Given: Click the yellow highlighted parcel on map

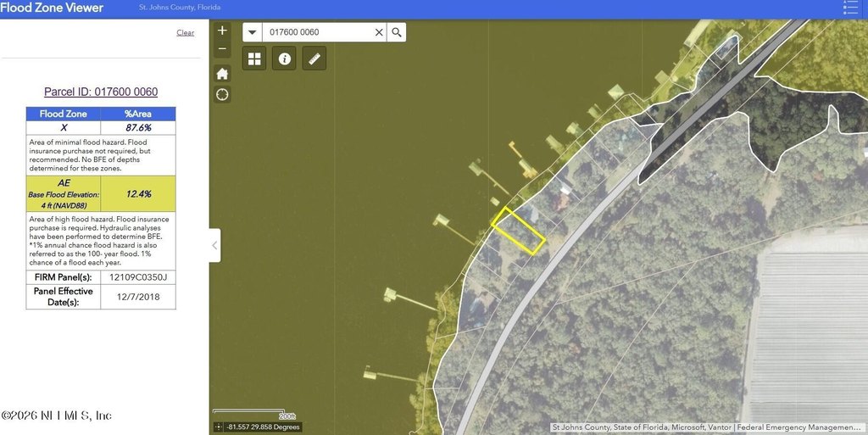Looking at the screenshot, I should coord(519,231).
